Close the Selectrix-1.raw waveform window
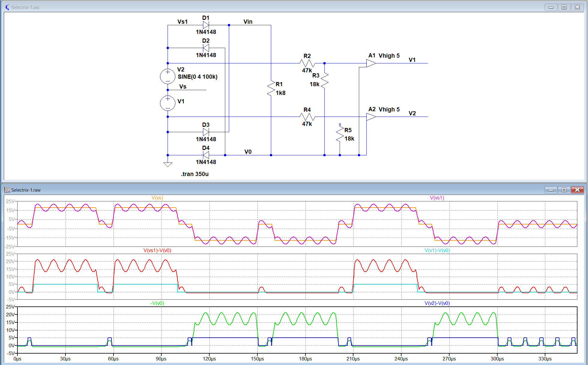Image resolution: width=588 pixels, height=365 pixels. 577,190
